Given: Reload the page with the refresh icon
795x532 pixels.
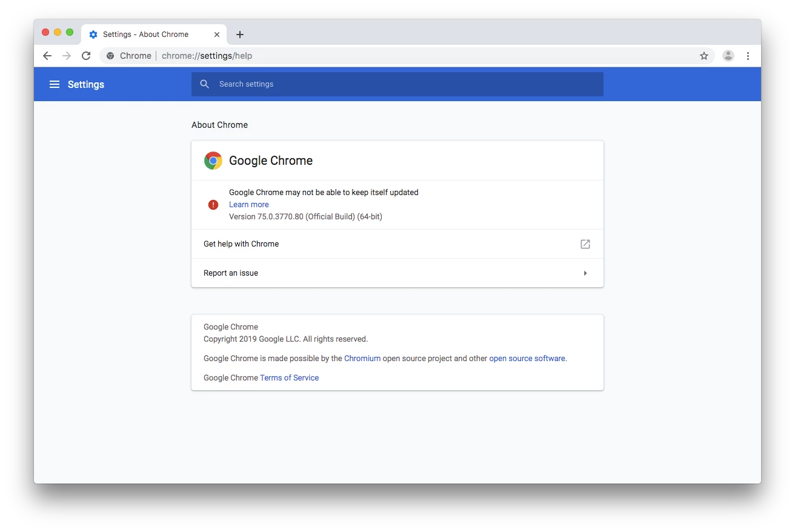Looking at the screenshot, I should coord(86,56).
